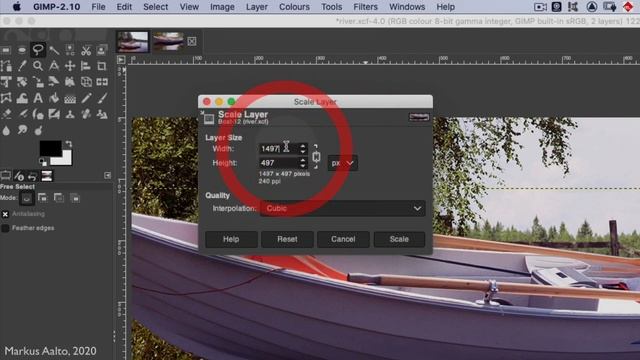
Task: Select the Text tool
Action: [x=38, y=98]
